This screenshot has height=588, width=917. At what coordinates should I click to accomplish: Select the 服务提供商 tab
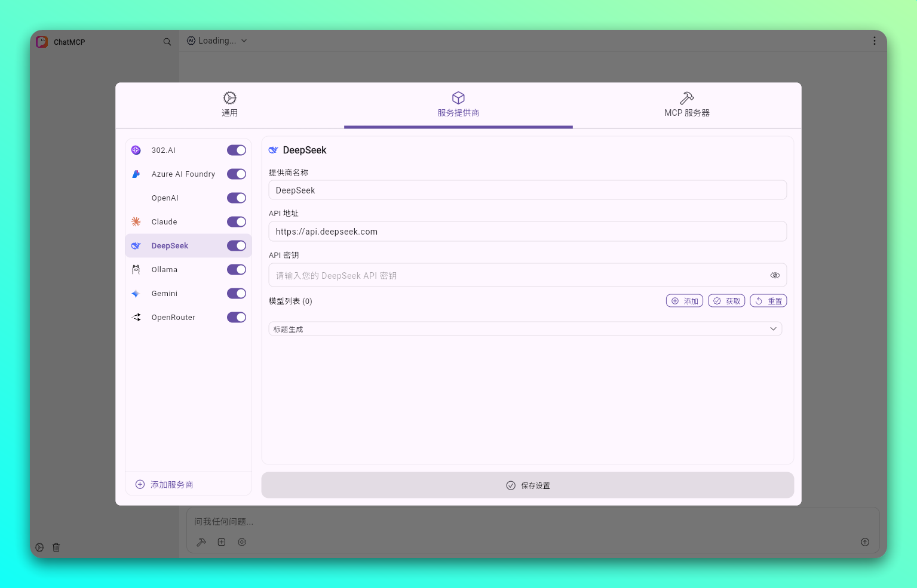point(458,105)
